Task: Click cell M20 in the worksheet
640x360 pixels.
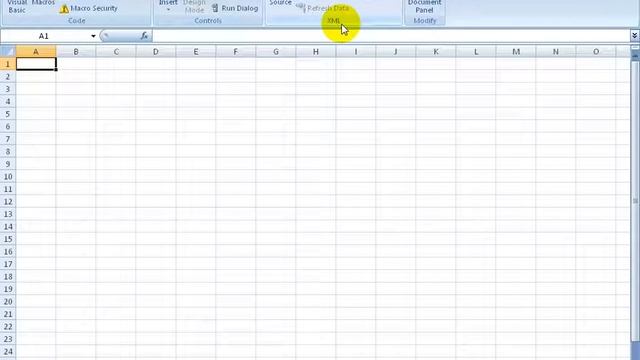Action: (516, 302)
